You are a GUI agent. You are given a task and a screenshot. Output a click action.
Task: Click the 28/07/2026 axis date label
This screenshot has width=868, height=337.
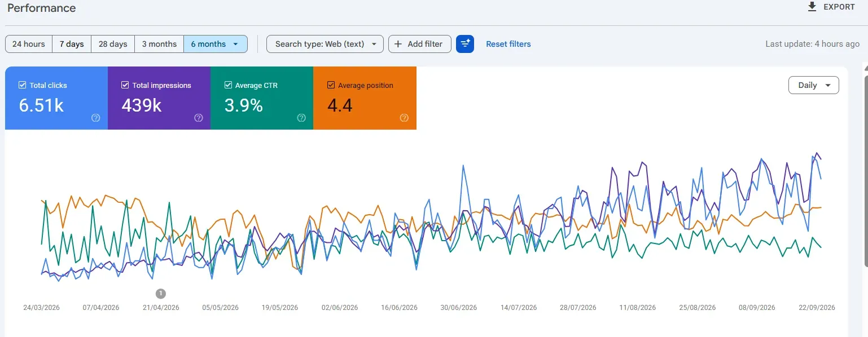(578, 308)
